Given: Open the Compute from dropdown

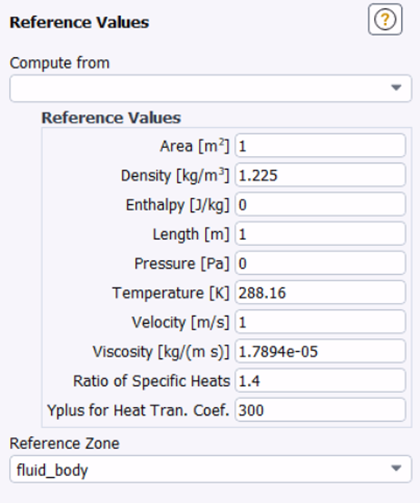Looking at the screenshot, I should pos(211,88).
